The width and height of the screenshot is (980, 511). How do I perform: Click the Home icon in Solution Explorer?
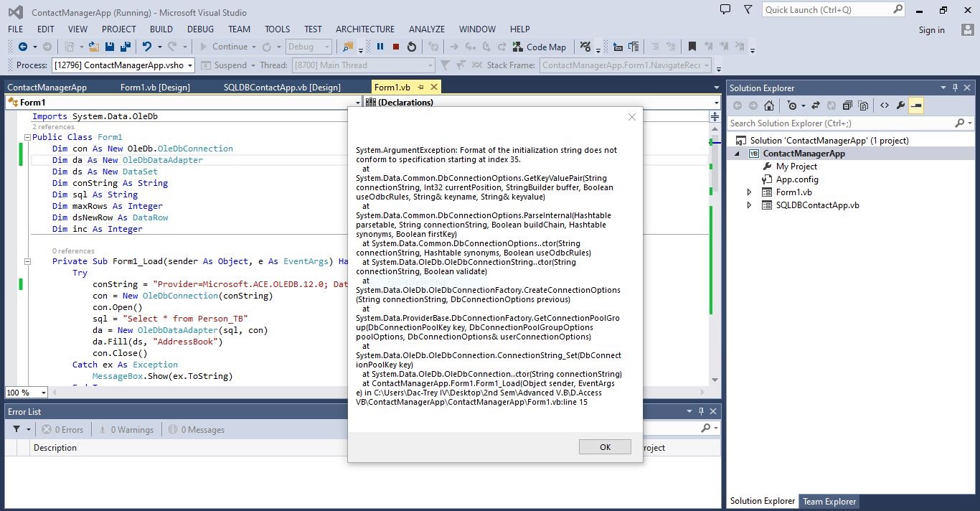[x=769, y=106]
